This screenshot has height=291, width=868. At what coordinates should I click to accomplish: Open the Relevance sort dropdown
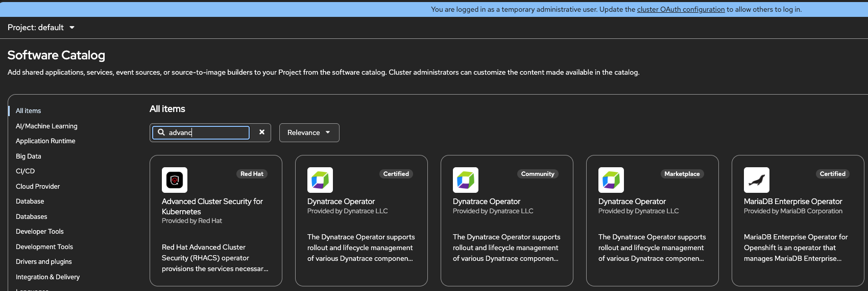pos(309,132)
